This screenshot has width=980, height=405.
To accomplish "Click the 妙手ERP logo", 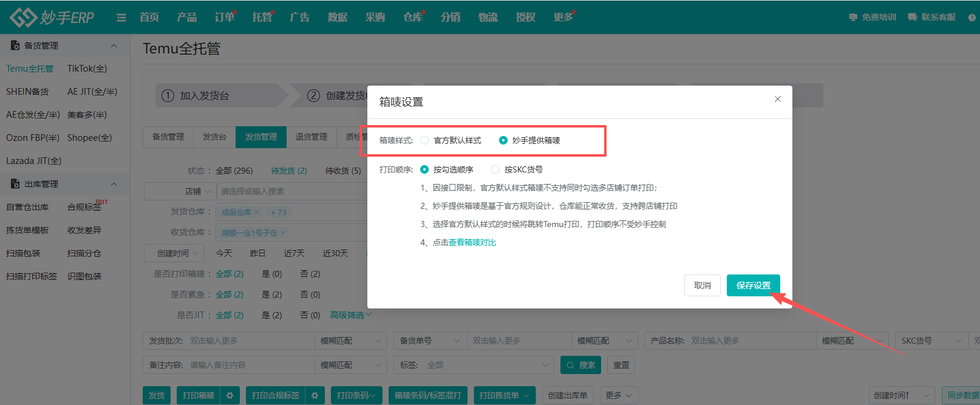I will point(52,17).
